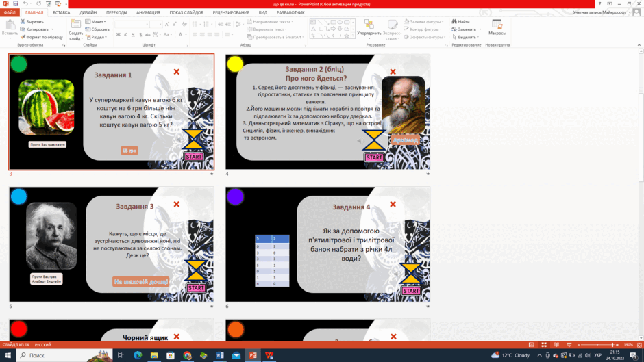
Task: Click the Undo arrow in quick access toolbar
Action: 25,3
